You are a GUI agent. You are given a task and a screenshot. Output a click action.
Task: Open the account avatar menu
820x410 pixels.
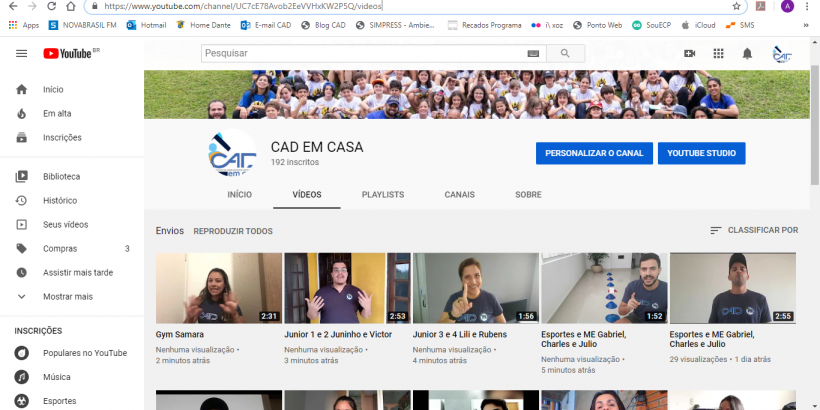point(782,53)
